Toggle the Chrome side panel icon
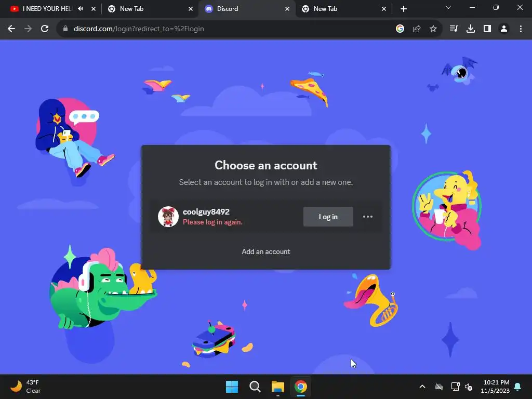 tap(487, 29)
